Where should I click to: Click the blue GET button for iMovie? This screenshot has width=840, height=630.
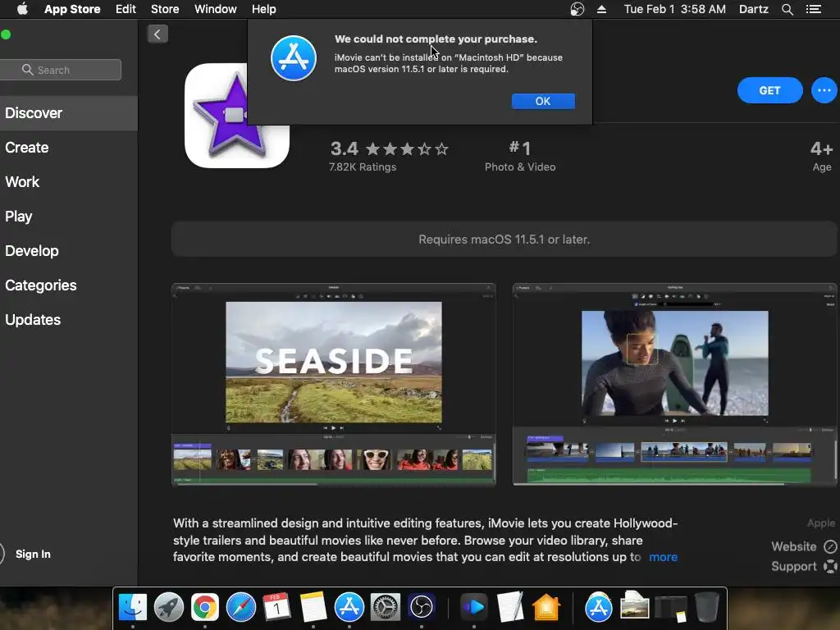coord(769,90)
